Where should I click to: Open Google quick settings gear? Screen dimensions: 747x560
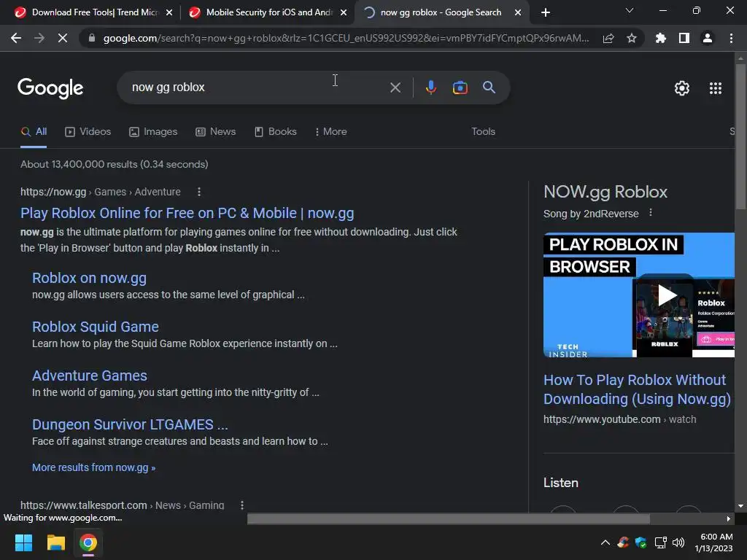pos(682,88)
